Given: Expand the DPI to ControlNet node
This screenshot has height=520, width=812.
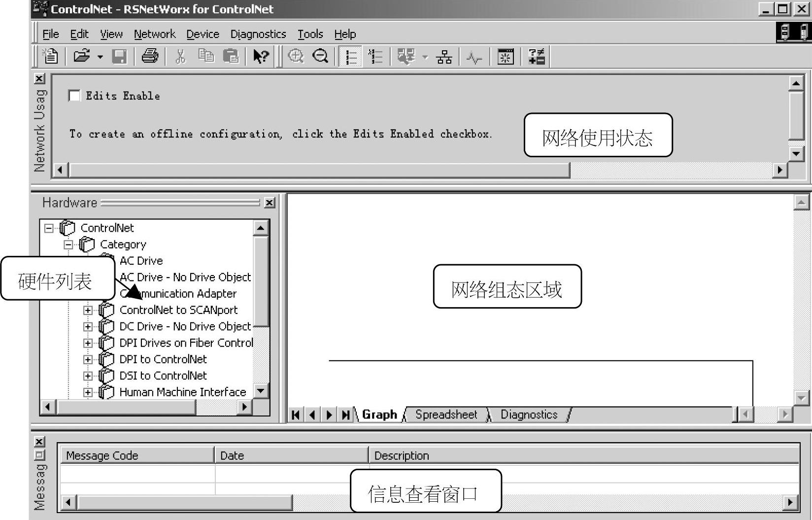Looking at the screenshot, I should tap(88, 359).
